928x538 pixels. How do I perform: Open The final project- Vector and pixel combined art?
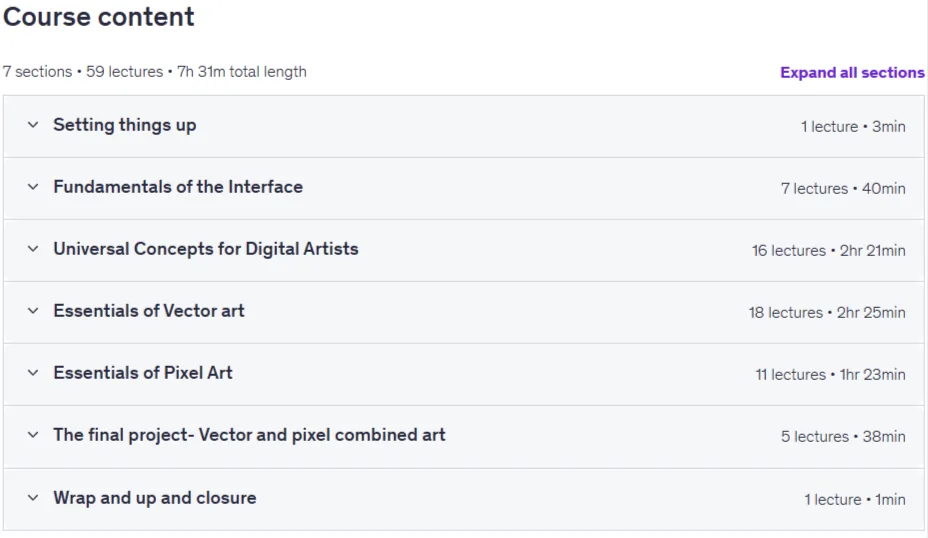click(249, 435)
